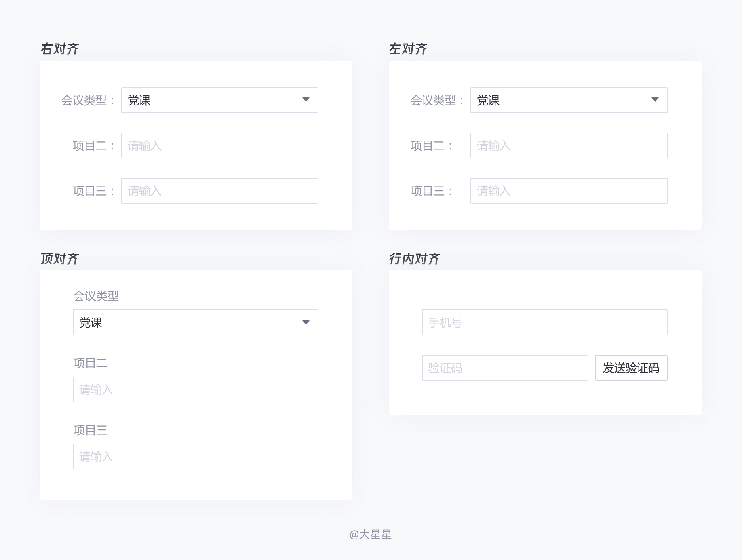This screenshot has height=560, width=742.
Task: Open the 会议类型 dropdown in 右对齐 section
Action: [x=219, y=101]
